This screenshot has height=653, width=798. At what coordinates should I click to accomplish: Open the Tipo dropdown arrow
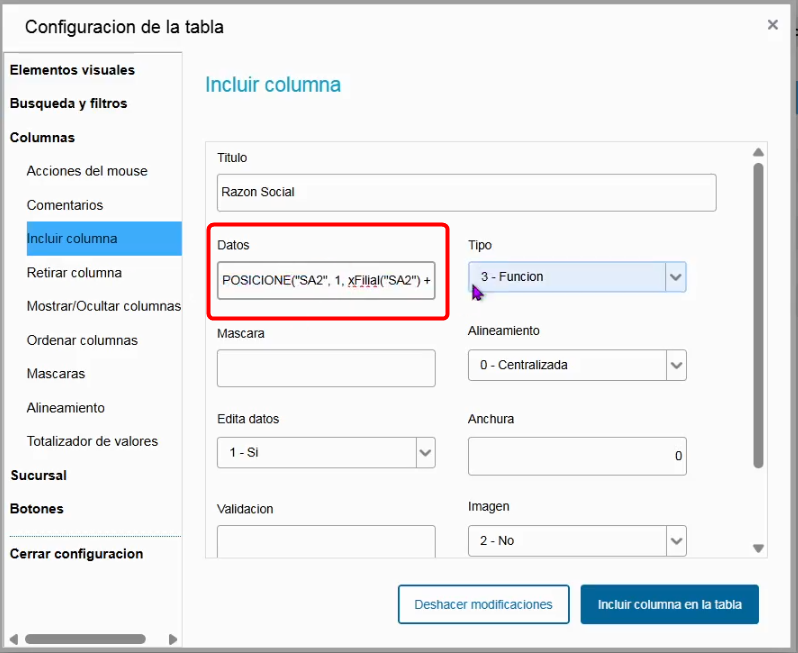pyautogui.click(x=675, y=277)
